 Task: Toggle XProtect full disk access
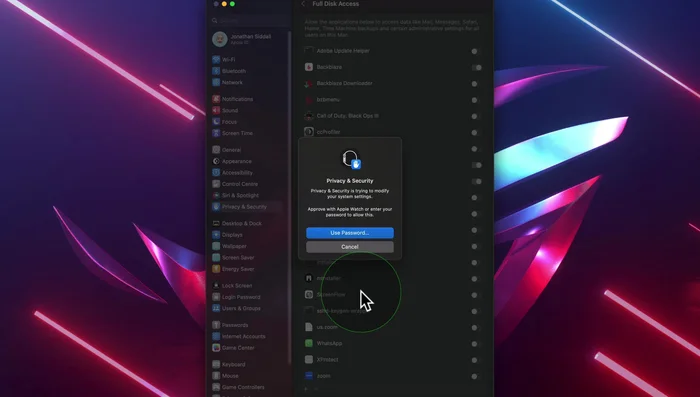(476, 360)
